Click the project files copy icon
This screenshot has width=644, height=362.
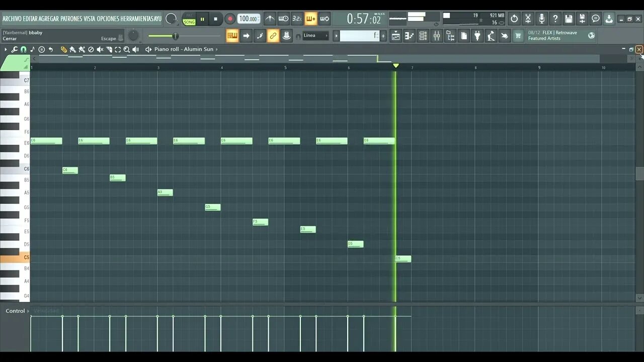464,36
